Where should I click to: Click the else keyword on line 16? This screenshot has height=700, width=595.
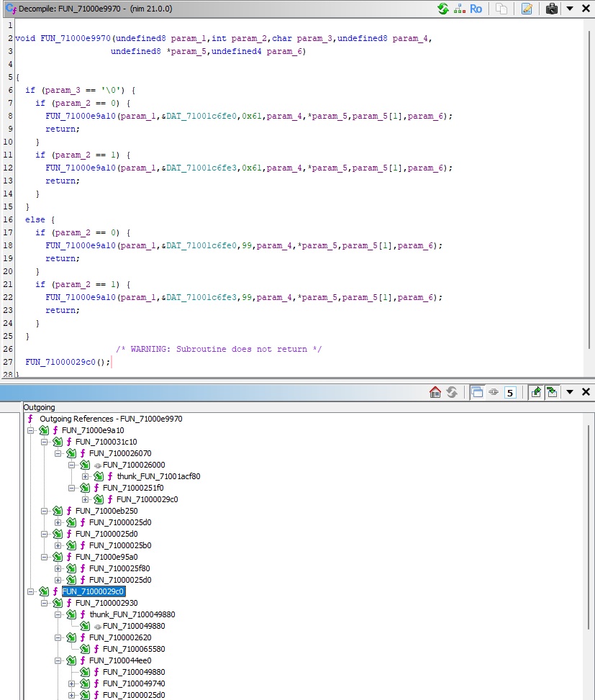(x=35, y=219)
